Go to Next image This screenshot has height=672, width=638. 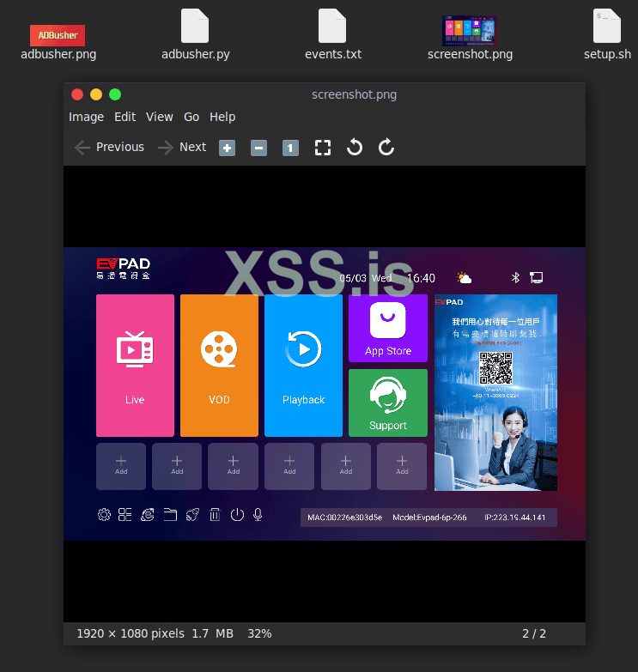coord(182,148)
